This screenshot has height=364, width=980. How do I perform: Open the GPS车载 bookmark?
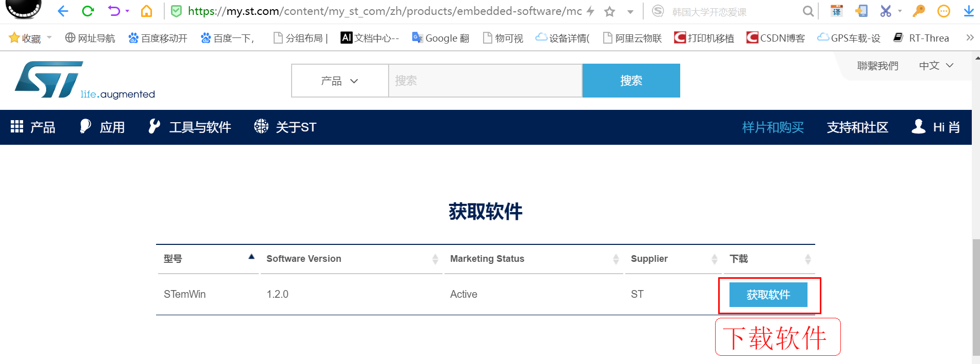[849, 38]
